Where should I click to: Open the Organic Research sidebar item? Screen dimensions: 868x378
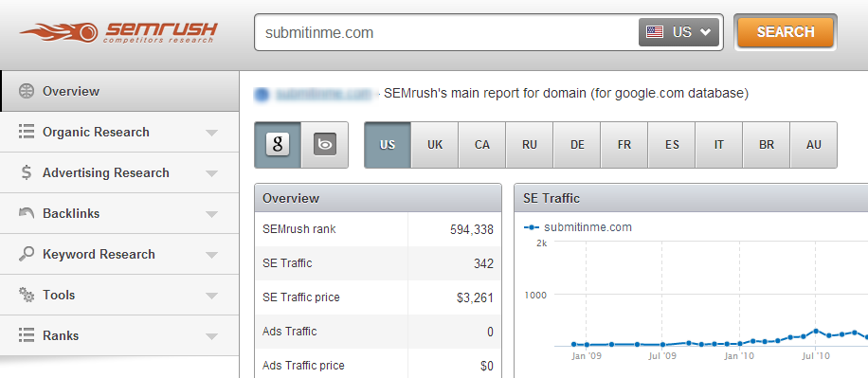click(x=119, y=132)
